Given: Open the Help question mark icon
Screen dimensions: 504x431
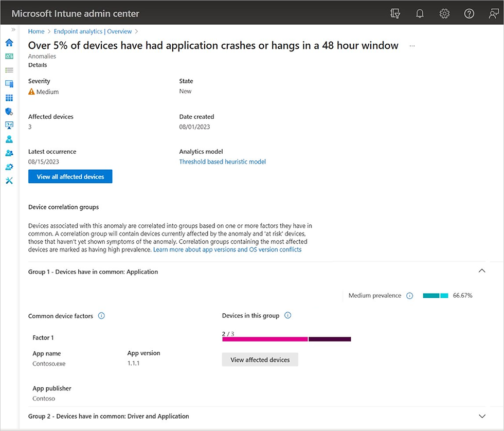Looking at the screenshot, I should [469, 13].
